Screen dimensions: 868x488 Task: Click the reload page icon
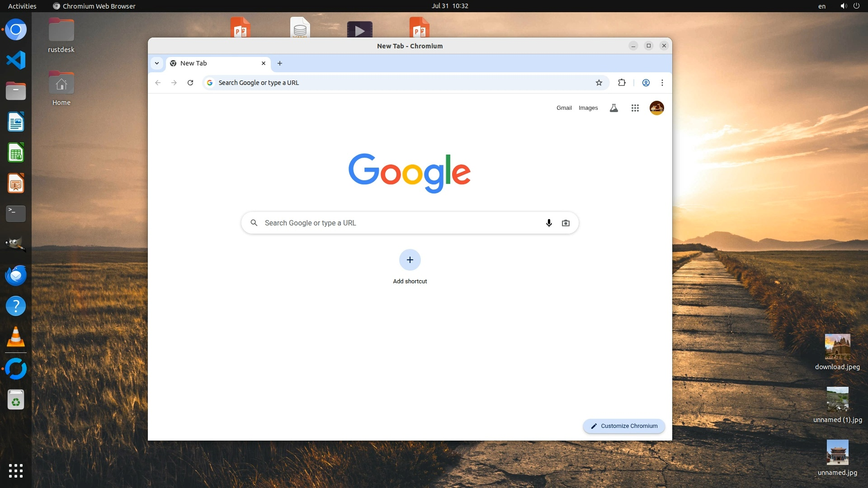coord(190,83)
